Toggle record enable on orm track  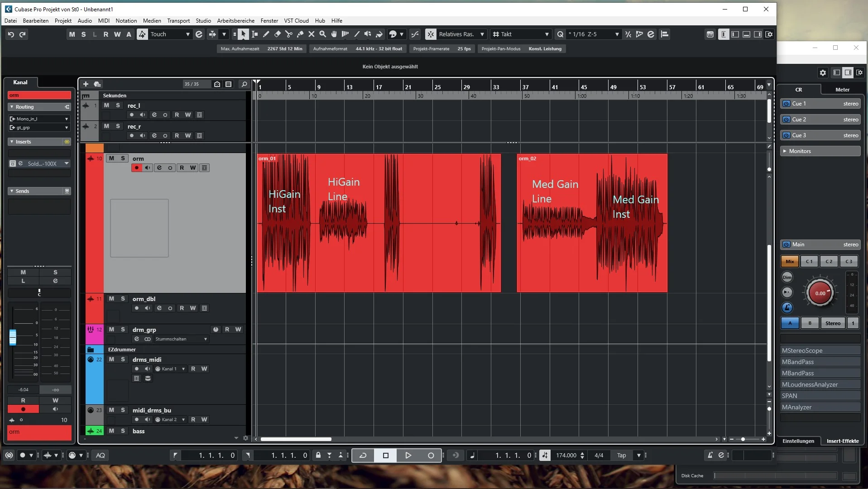[136, 168]
